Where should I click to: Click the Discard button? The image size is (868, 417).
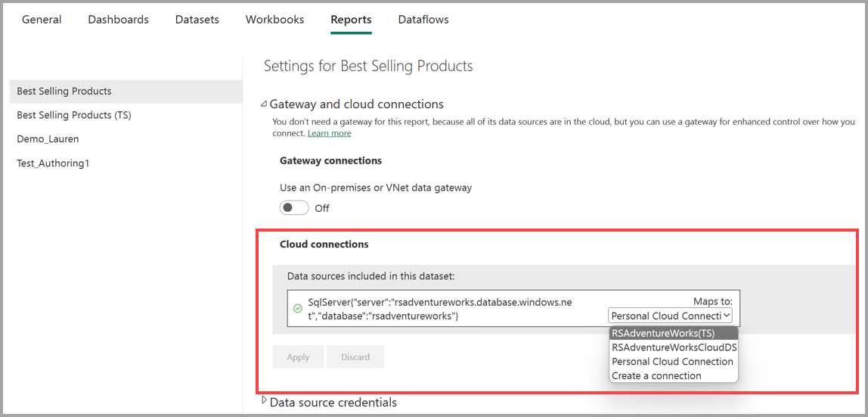point(355,357)
